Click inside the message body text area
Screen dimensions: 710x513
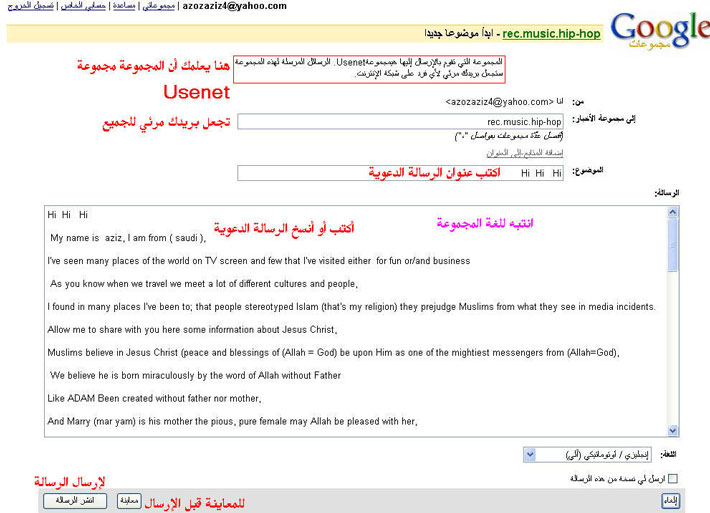[x=355, y=321]
